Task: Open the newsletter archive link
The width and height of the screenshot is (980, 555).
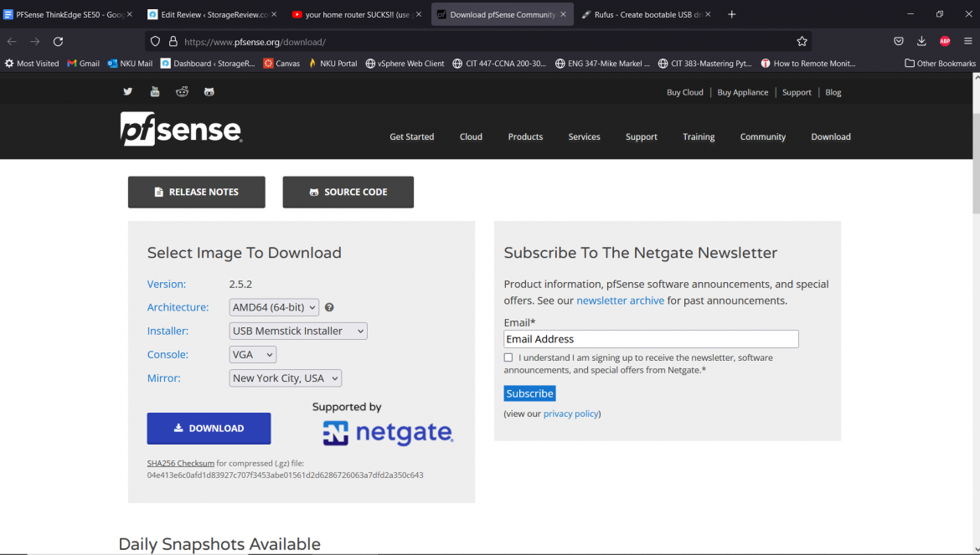Action: [x=620, y=301]
